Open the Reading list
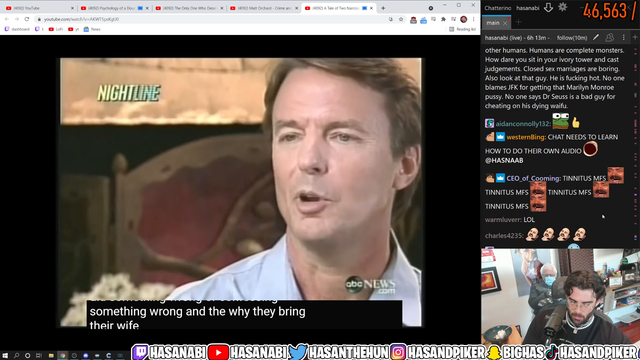The height and width of the screenshot is (360, 640). [462, 29]
